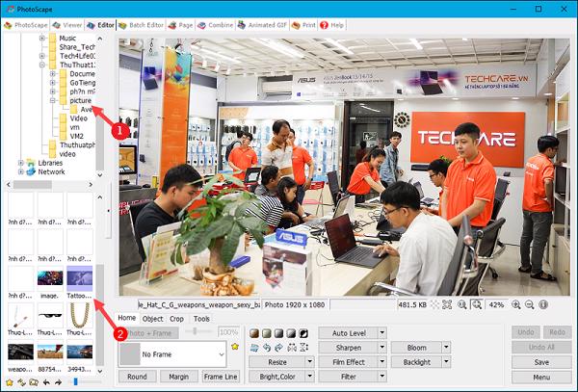Click the favorites star under the thumbnail list
This screenshot has height=392, width=578.
(10, 382)
